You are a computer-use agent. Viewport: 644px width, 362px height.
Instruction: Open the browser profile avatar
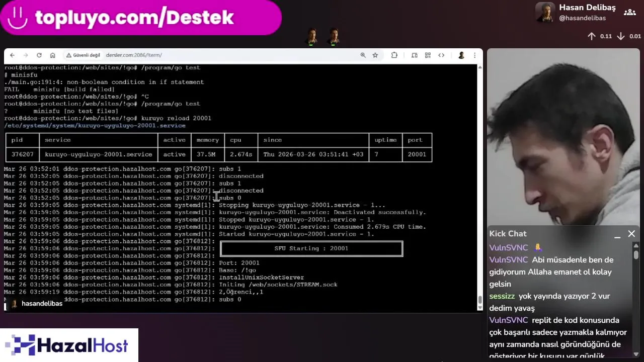tap(461, 55)
